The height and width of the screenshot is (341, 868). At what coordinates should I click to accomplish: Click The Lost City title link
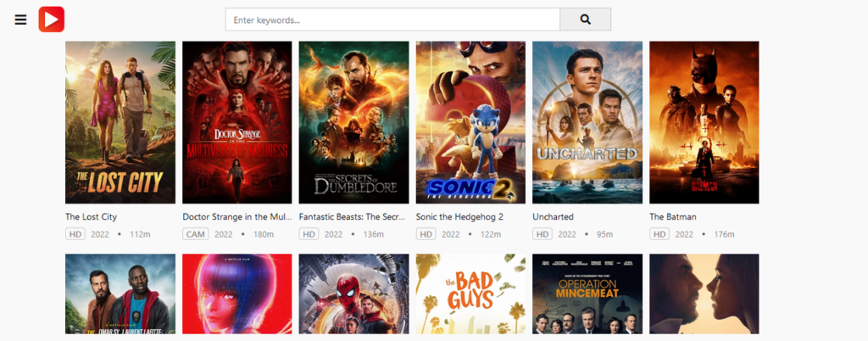(x=92, y=217)
